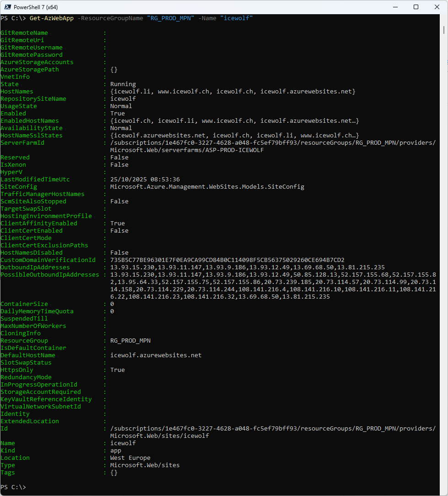Click the LastModifiedTimeUtc timestamp value
Screen dimensions: 448x496
pyautogui.click(x=145, y=180)
